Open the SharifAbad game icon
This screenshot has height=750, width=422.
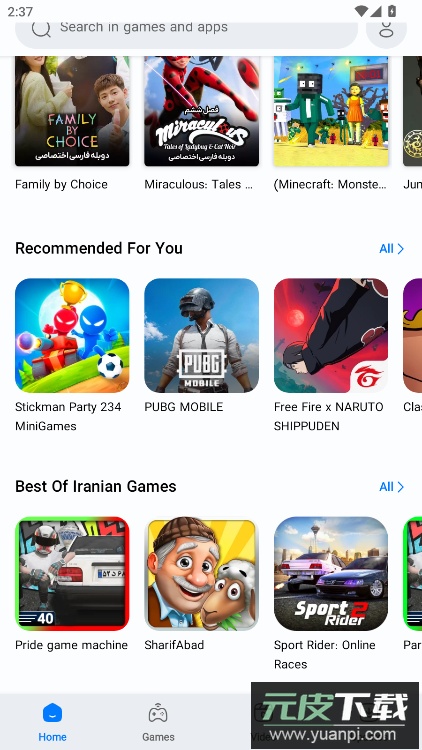tap(201, 574)
